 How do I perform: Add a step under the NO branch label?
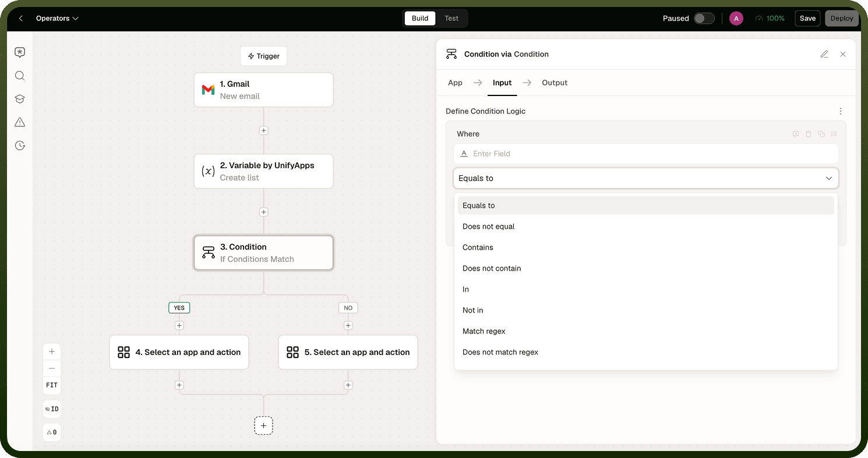pos(348,326)
